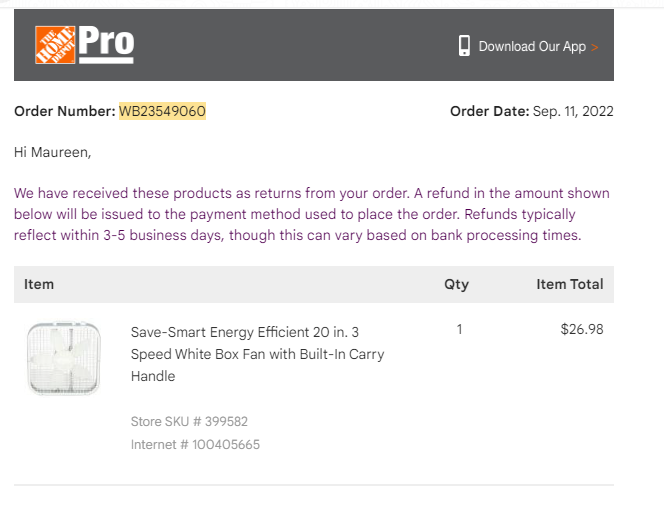Click the Internet # 100405665 text

pyautogui.click(x=195, y=444)
